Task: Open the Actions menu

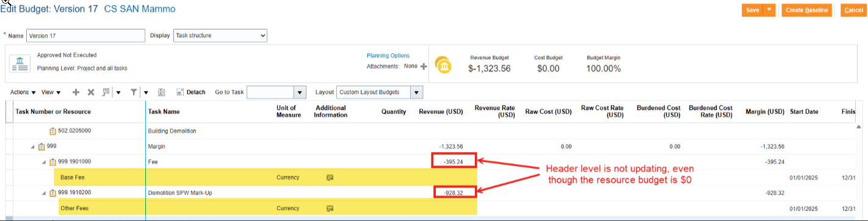Action: pyautogui.click(x=23, y=92)
